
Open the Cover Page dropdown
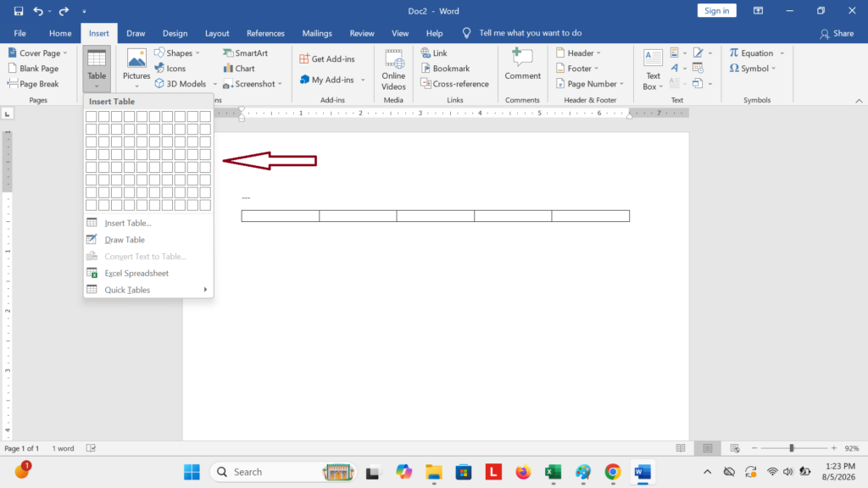pos(37,53)
